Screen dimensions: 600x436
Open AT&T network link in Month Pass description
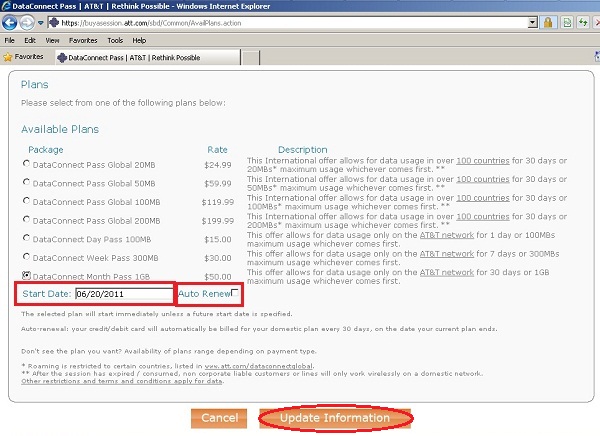[447, 273]
